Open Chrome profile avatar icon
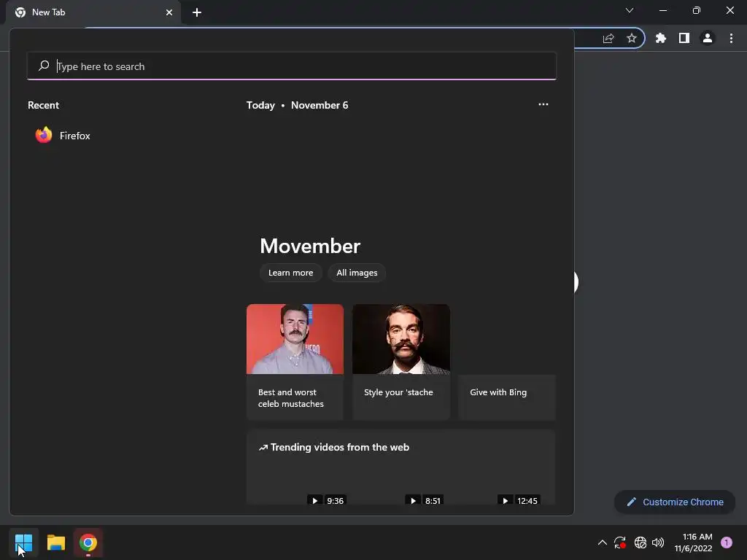Viewport: 747px width, 560px height. (708, 38)
